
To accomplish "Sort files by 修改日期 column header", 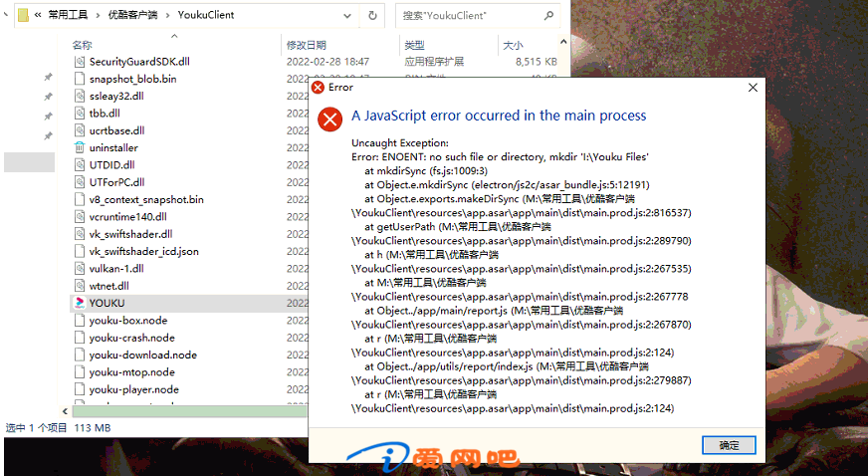I will pyautogui.click(x=307, y=45).
